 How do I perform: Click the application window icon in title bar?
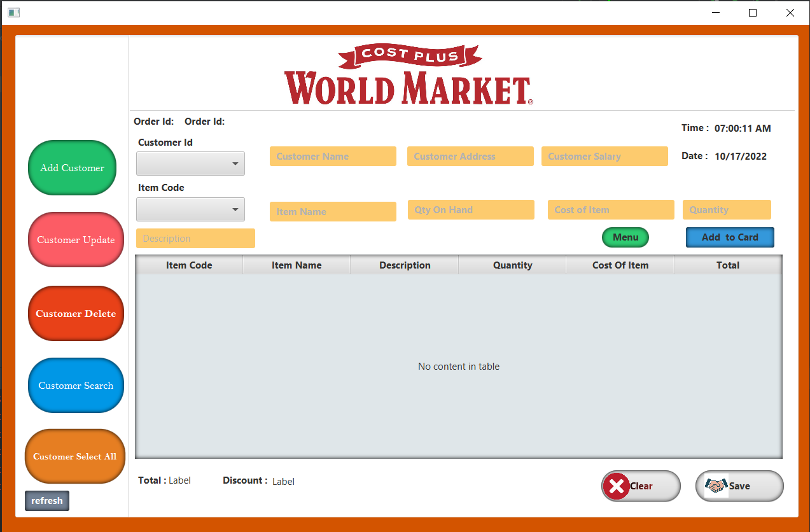pos(13,12)
